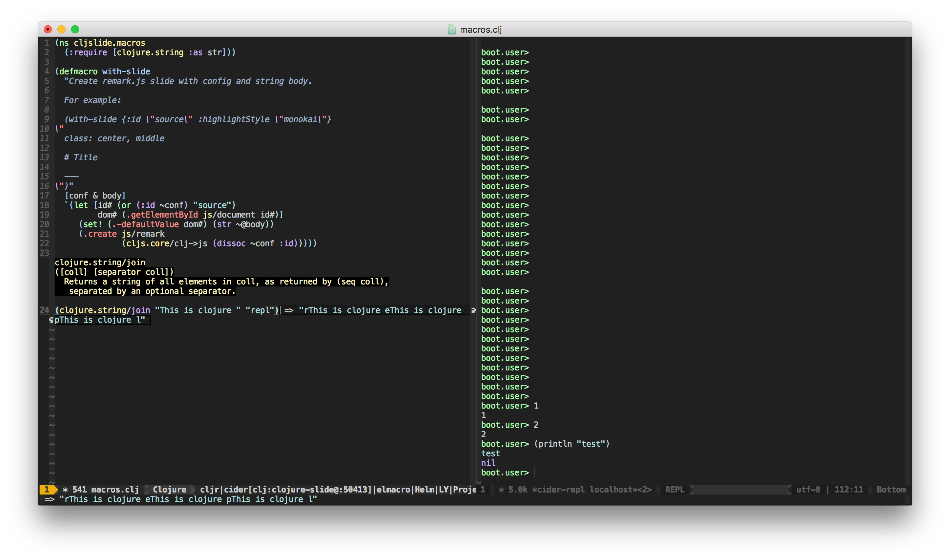Click the macros.clj file icon in title bar
Screen dimensions: 950x560
click(x=451, y=29)
